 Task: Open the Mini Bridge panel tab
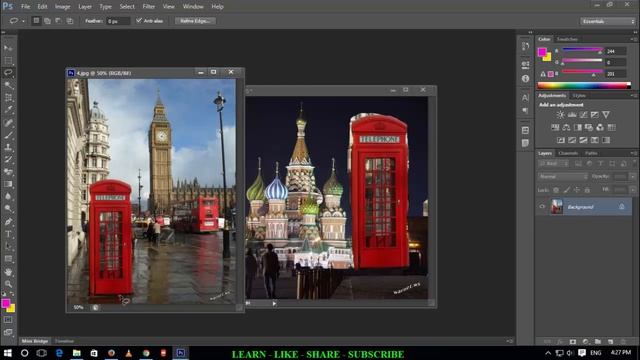point(35,341)
